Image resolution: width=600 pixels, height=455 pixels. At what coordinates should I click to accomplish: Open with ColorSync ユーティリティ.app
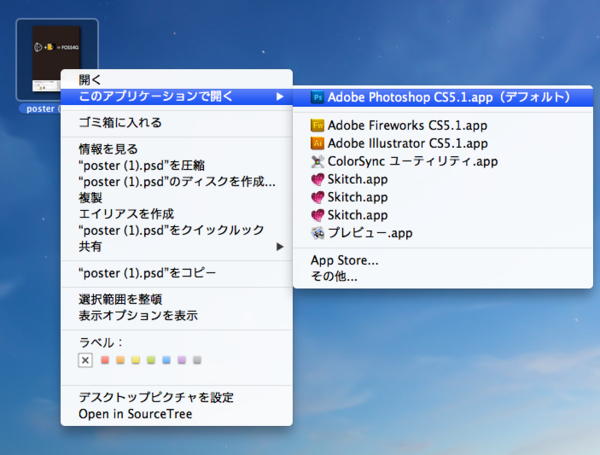(x=443, y=161)
